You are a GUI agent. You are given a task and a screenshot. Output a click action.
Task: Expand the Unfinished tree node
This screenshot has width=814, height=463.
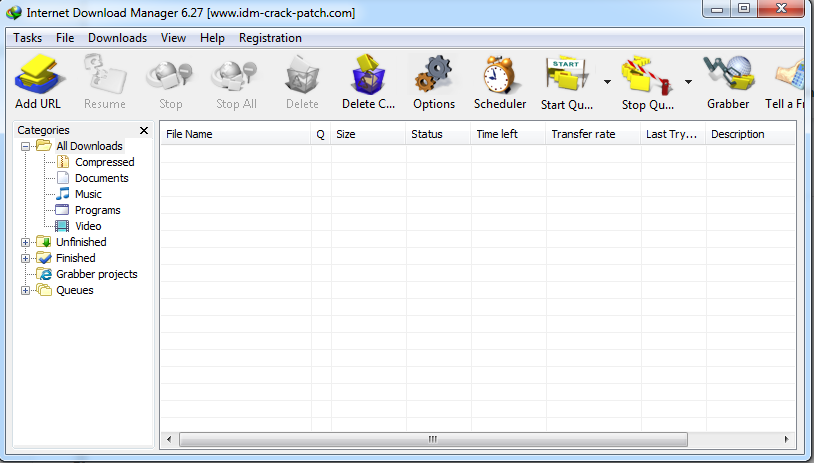pos(25,242)
